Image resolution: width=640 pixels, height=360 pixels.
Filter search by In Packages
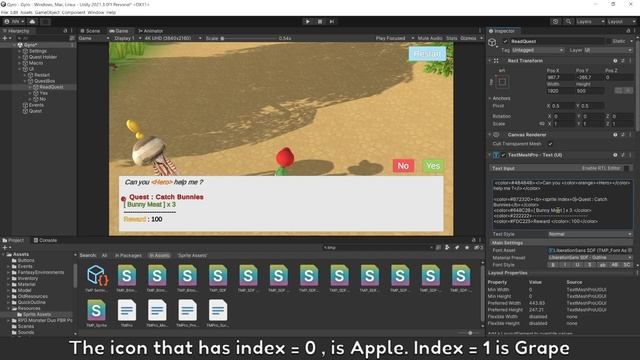(128, 256)
